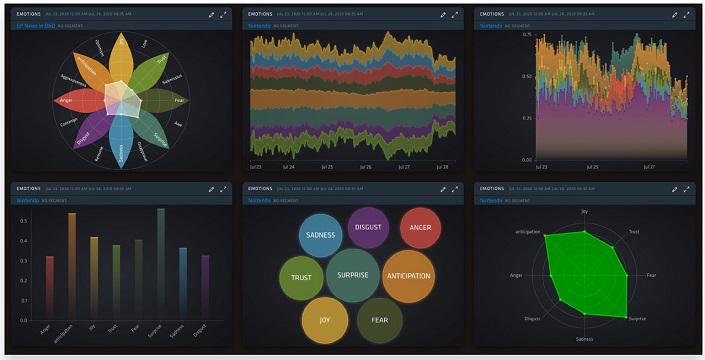Click Nintendo link above the radar chart
Screen dimensions: 705x360
(491, 200)
